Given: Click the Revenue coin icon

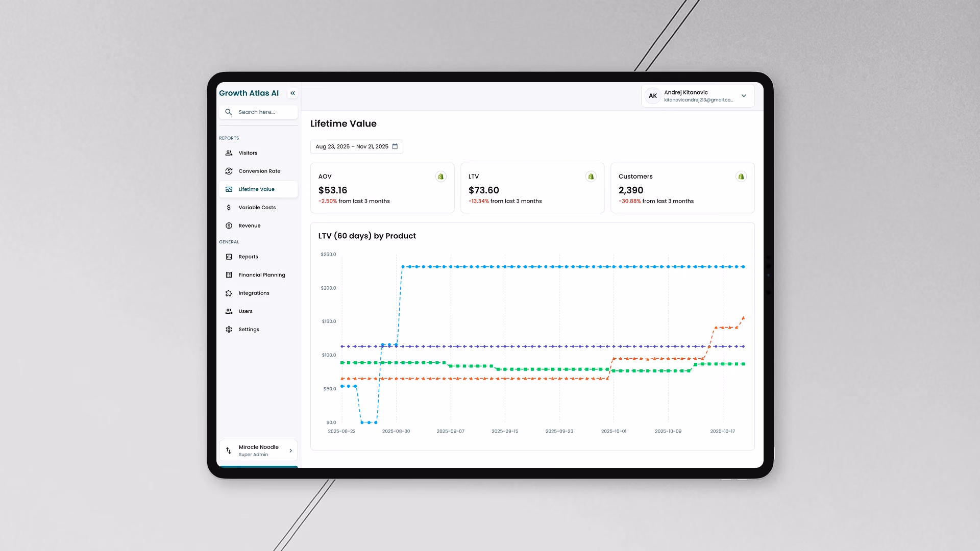Looking at the screenshot, I should point(229,226).
